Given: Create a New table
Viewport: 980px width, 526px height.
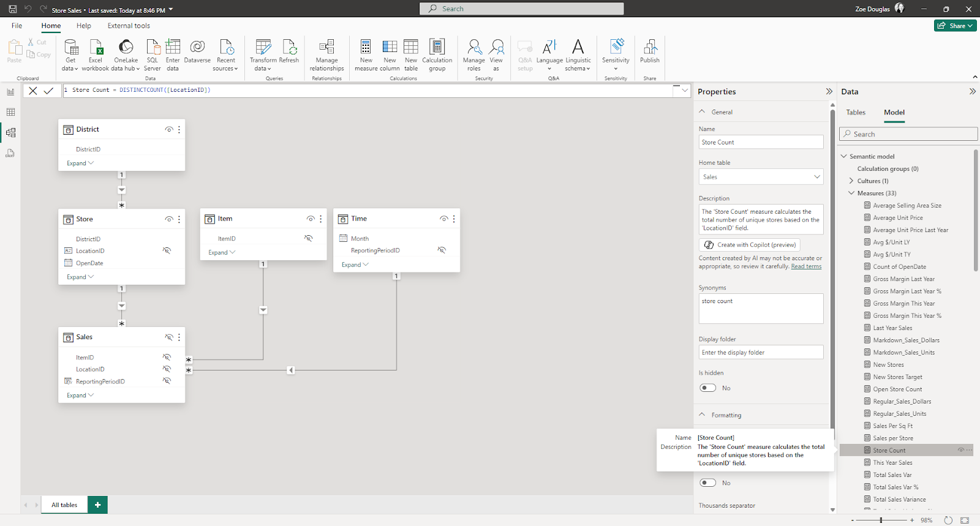Looking at the screenshot, I should coord(411,55).
